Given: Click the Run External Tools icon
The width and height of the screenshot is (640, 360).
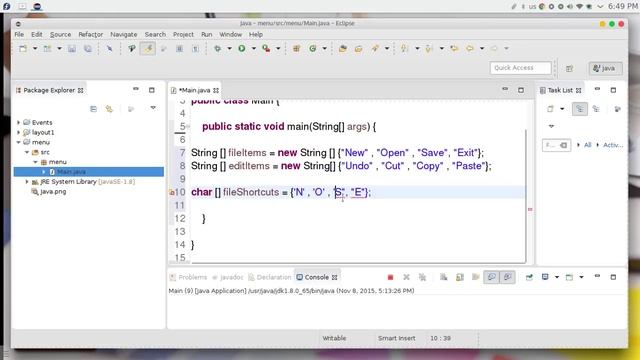Looking at the screenshot, I should pos(266,49).
